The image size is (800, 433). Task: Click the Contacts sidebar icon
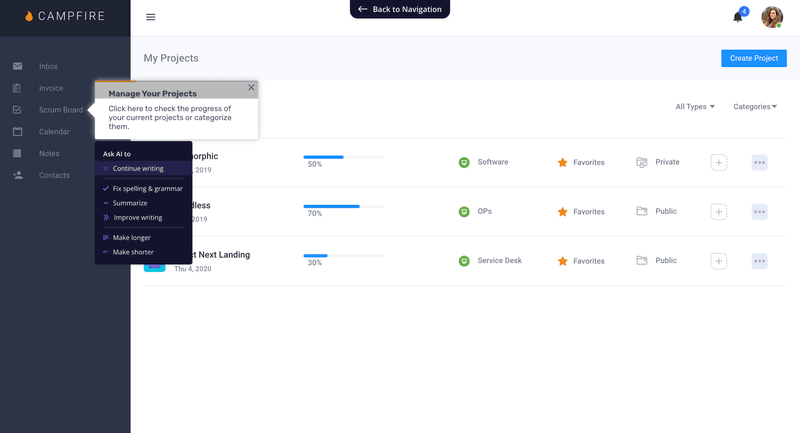tap(17, 175)
